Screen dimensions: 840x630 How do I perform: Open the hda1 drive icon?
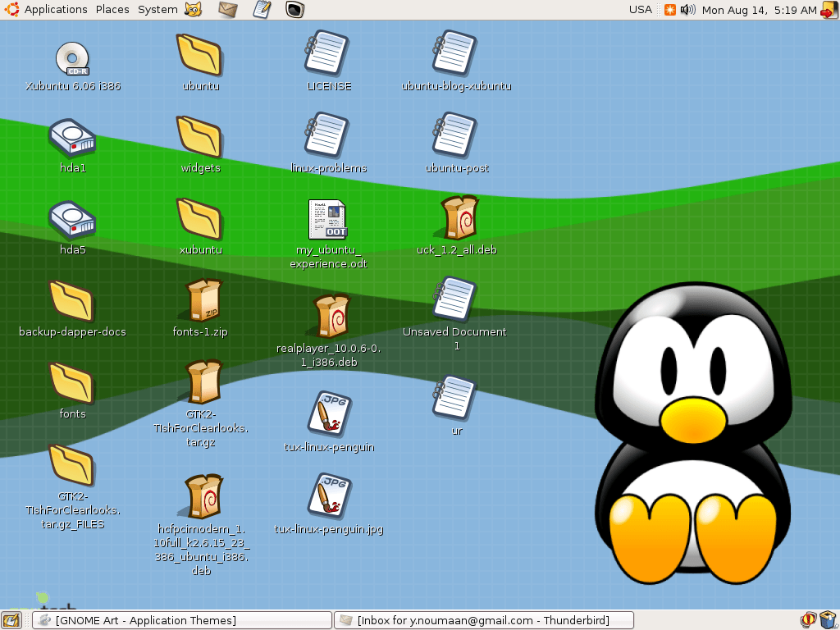click(72, 136)
